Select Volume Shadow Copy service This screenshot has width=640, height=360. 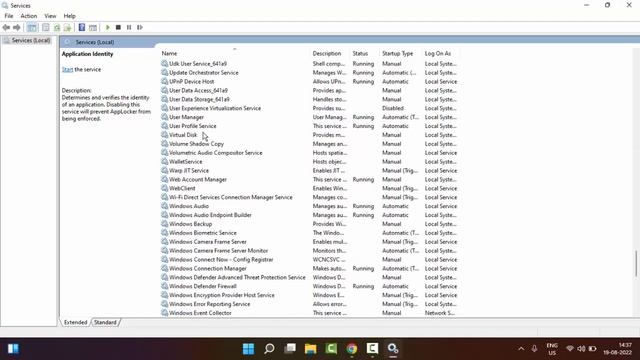(196, 144)
